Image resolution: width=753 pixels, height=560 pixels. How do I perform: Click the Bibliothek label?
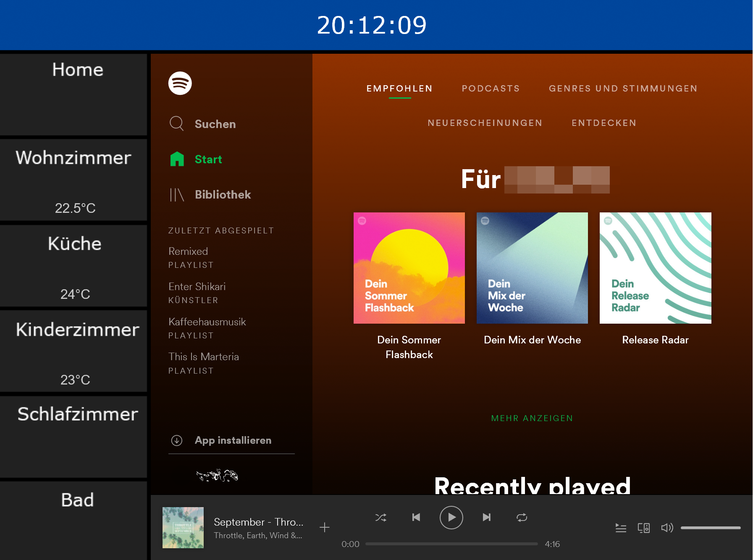coord(223,194)
